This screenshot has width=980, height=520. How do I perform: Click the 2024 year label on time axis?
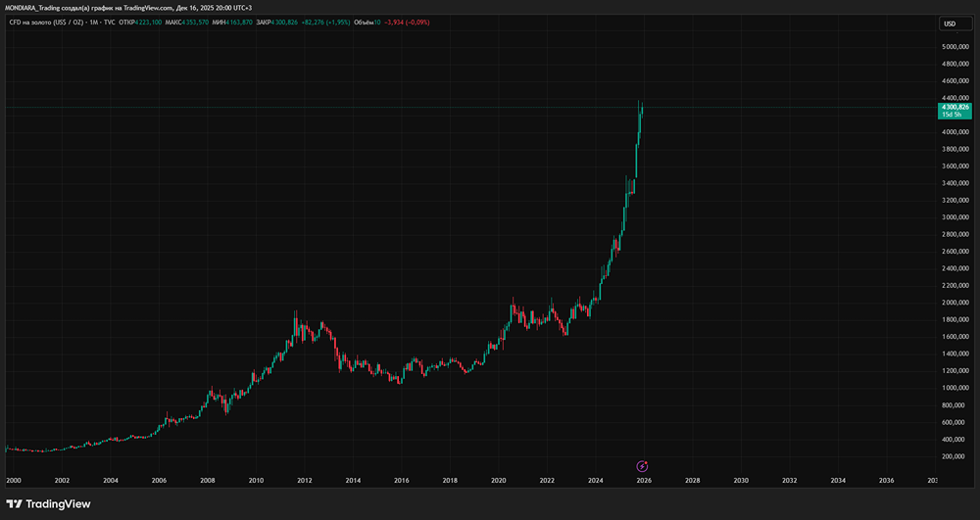(595, 481)
